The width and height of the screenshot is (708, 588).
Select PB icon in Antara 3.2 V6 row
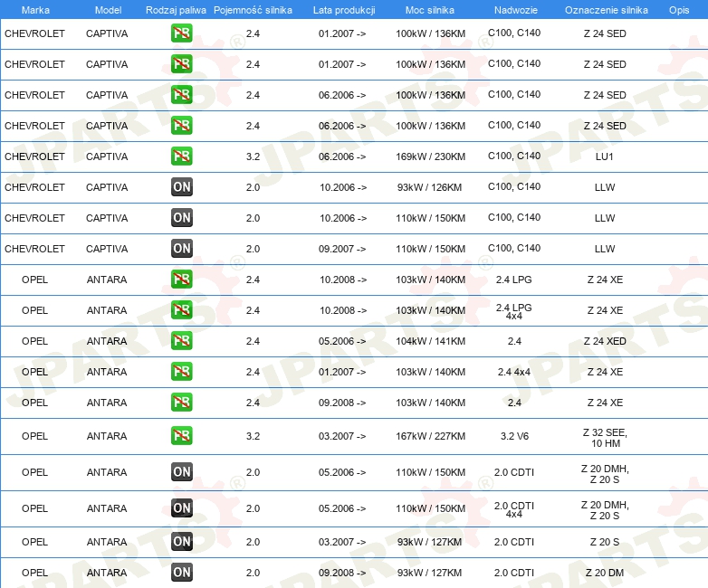click(181, 436)
